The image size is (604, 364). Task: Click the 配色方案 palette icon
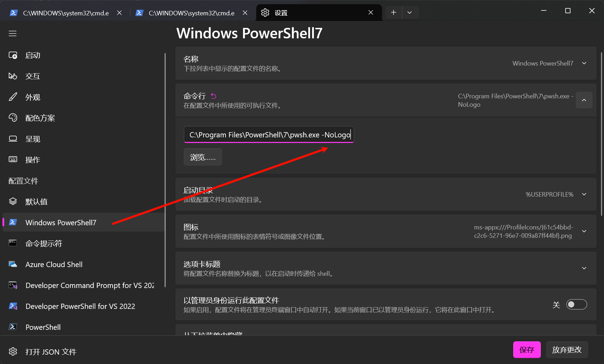[13, 118]
